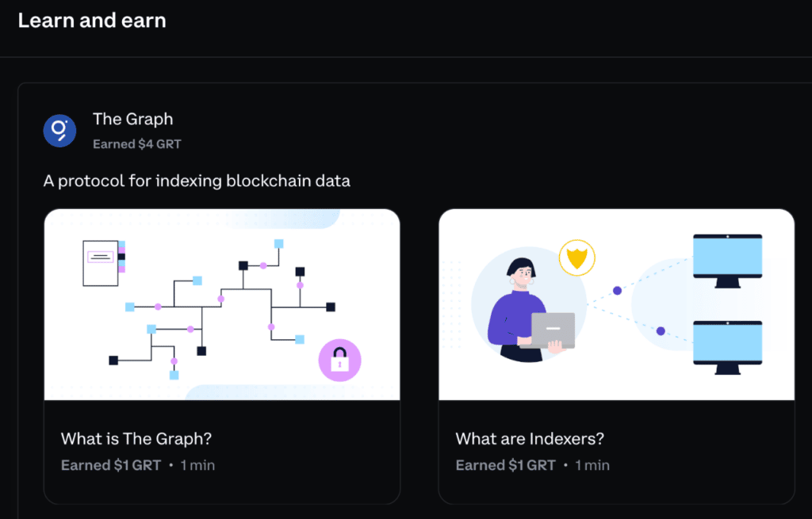Click the '1 min' duration on Indexers card
Viewport: 812px width, 519px height.
592,465
